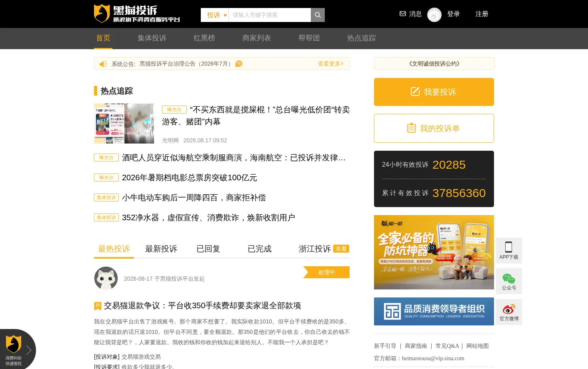Click the search magnifier button

(x=318, y=15)
